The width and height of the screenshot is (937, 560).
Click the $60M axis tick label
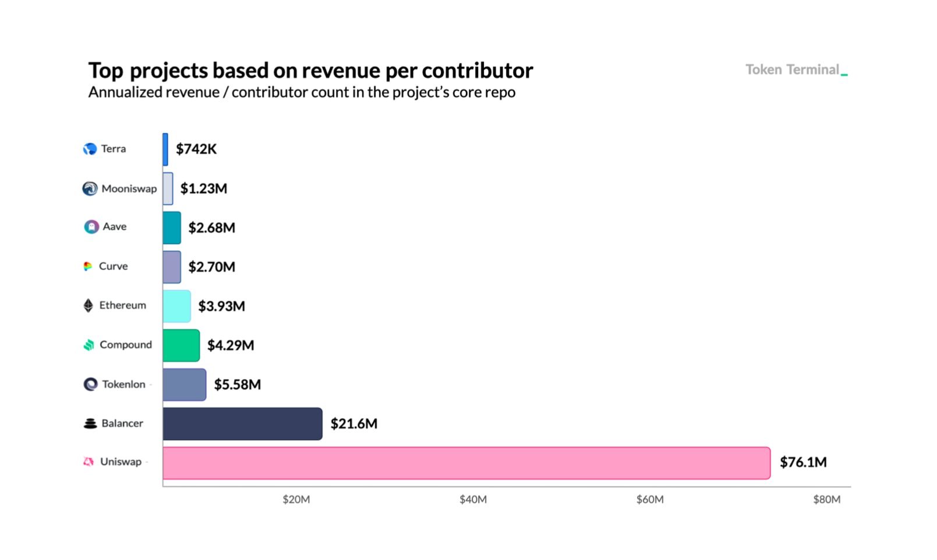650,499
